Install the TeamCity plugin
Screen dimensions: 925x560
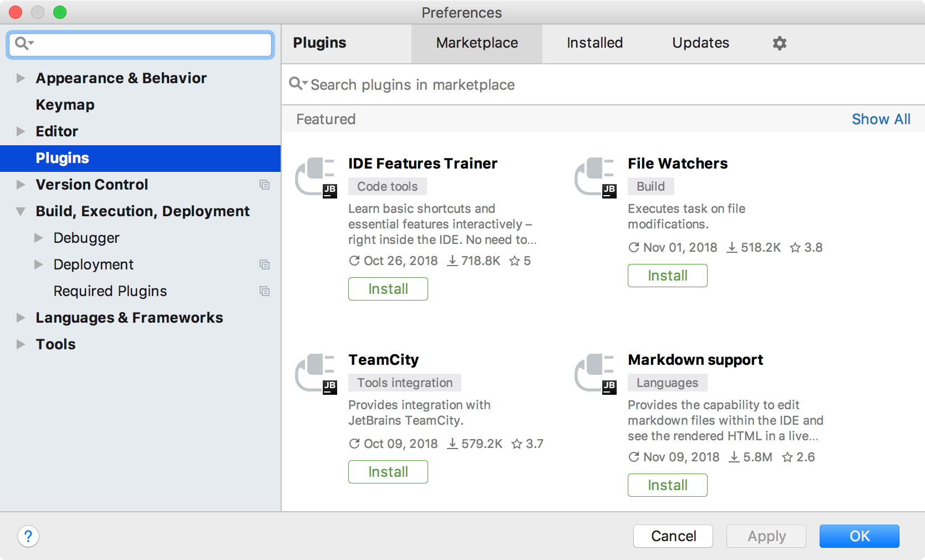388,472
